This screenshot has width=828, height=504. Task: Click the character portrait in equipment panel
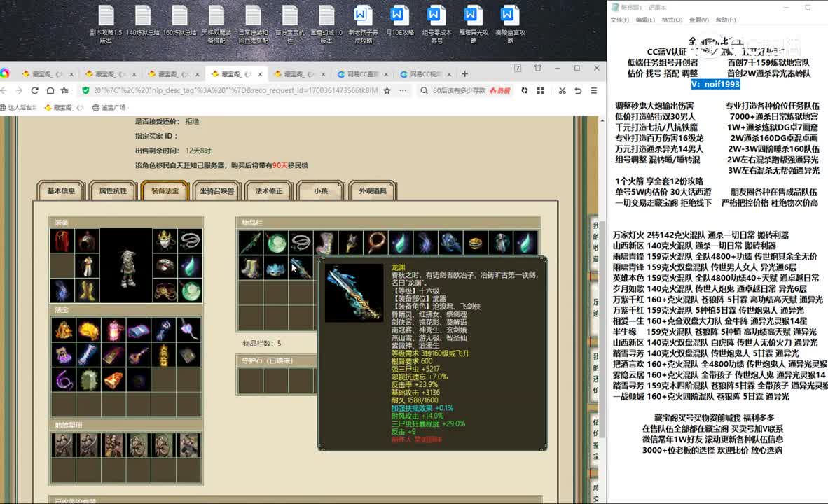(x=126, y=266)
